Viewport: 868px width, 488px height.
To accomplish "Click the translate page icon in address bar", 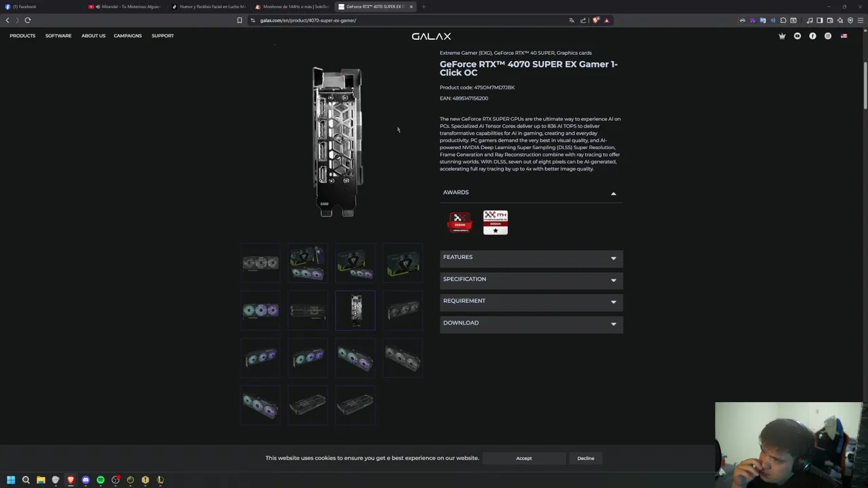I will [x=572, y=20].
